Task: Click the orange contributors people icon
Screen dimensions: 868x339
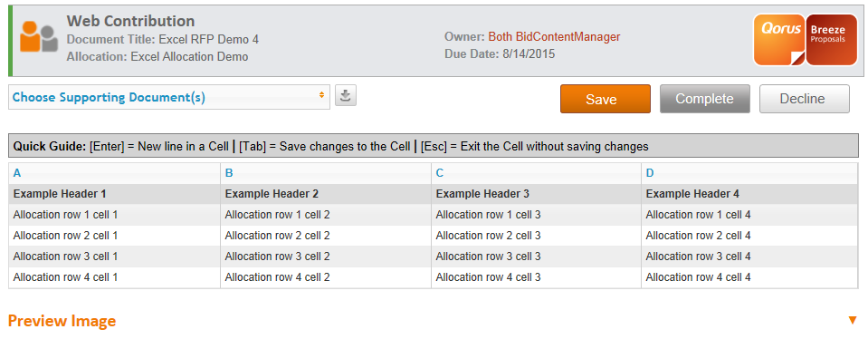Action: coord(39,36)
